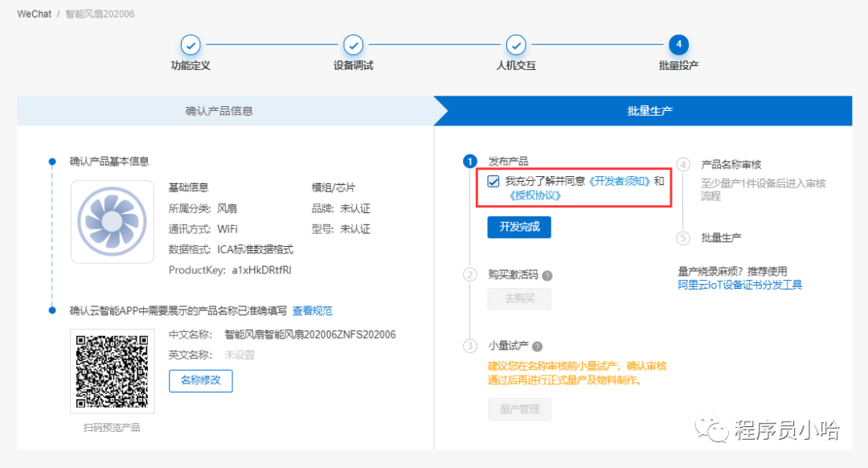Click the 功能定义 step checkmark icon
The image size is (868, 468).
[190, 45]
